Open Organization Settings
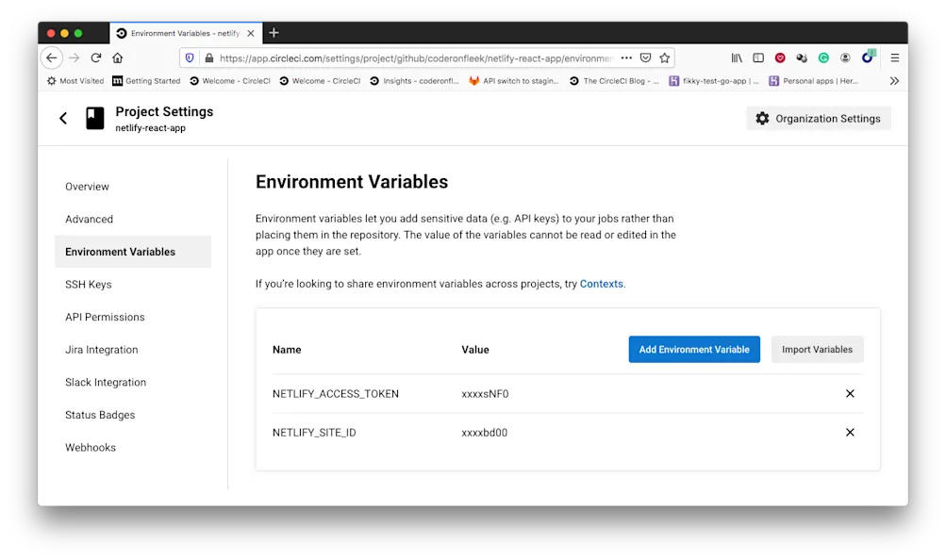The height and width of the screenshot is (560, 946). pyautogui.click(x=818, y=118)
